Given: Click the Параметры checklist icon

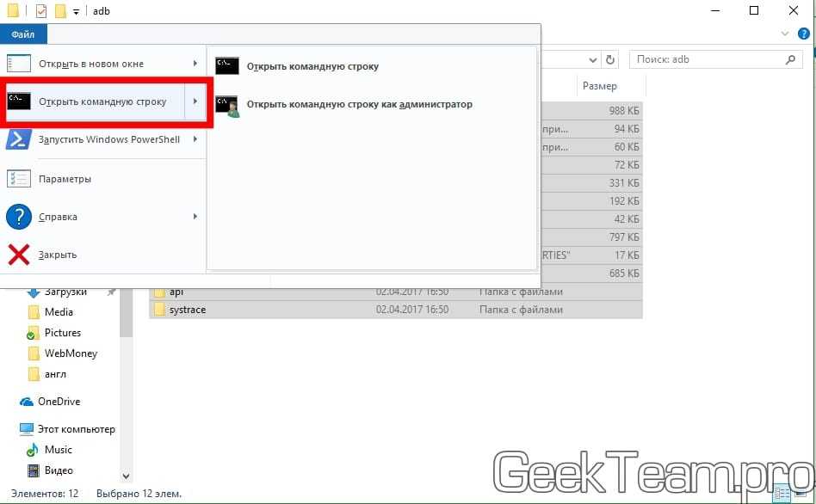Looking at the screenshot, I should pos(19,179).
